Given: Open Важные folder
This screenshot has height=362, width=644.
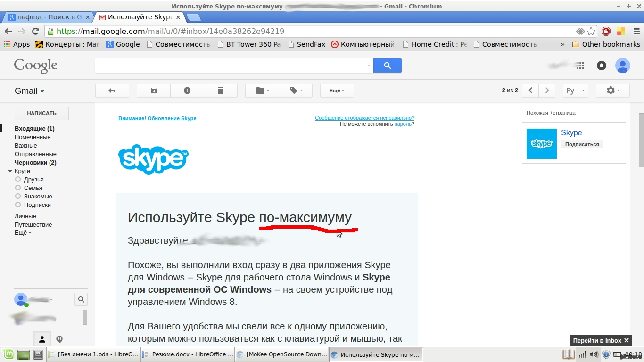Looking at the screenshot, I should (25, 145).
